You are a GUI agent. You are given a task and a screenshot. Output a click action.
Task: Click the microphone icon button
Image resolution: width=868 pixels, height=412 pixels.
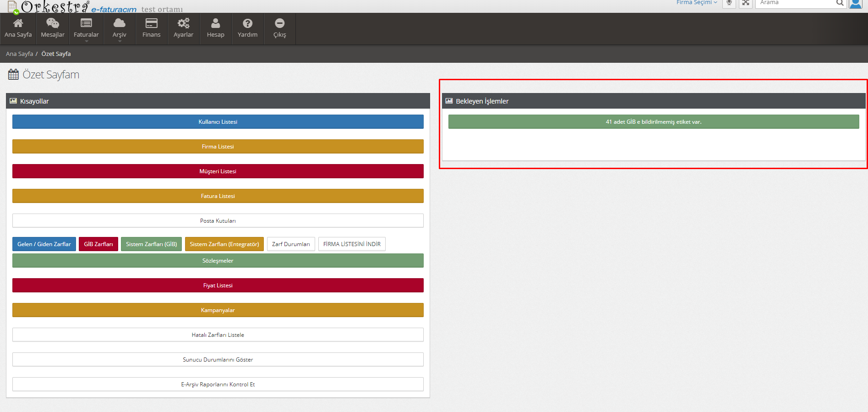(x=729, y=3)
